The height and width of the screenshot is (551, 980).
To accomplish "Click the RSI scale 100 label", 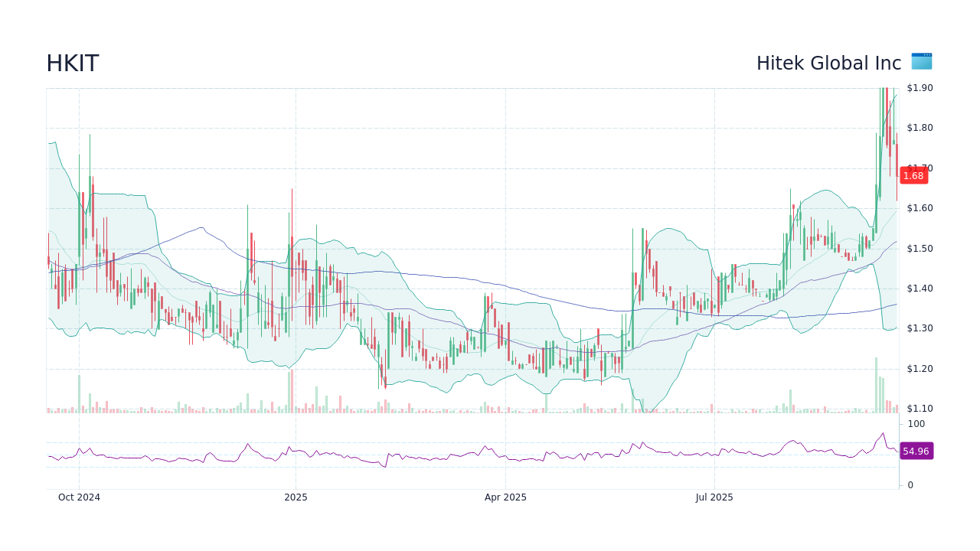I will [x=916, y=424].
